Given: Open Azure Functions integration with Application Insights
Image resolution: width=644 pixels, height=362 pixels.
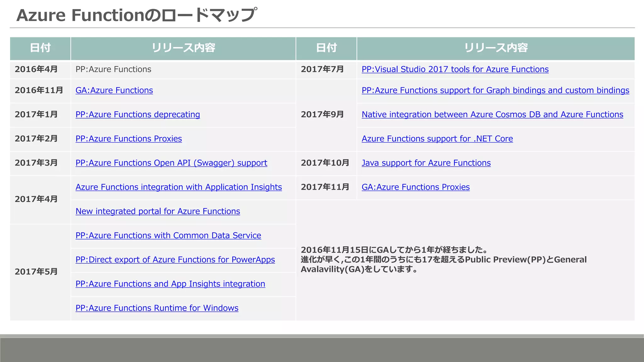Looking at the screenshot, I should (179, 187).
